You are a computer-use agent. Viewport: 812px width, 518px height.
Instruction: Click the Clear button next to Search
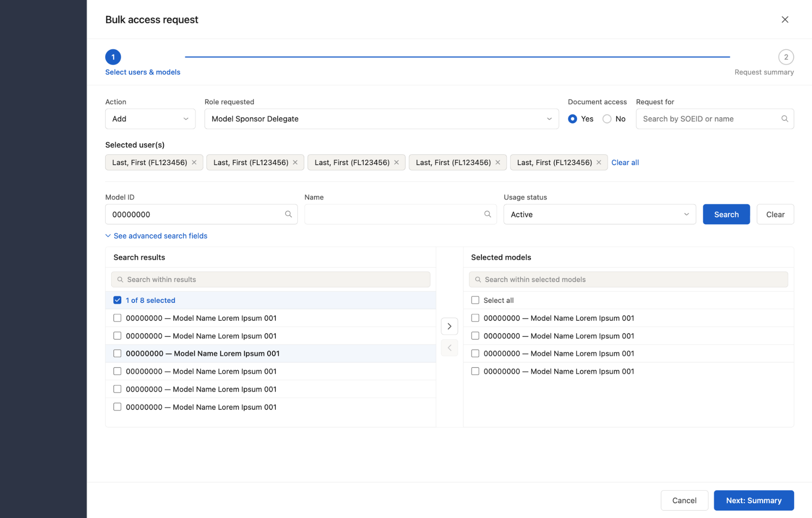point(775,214)
